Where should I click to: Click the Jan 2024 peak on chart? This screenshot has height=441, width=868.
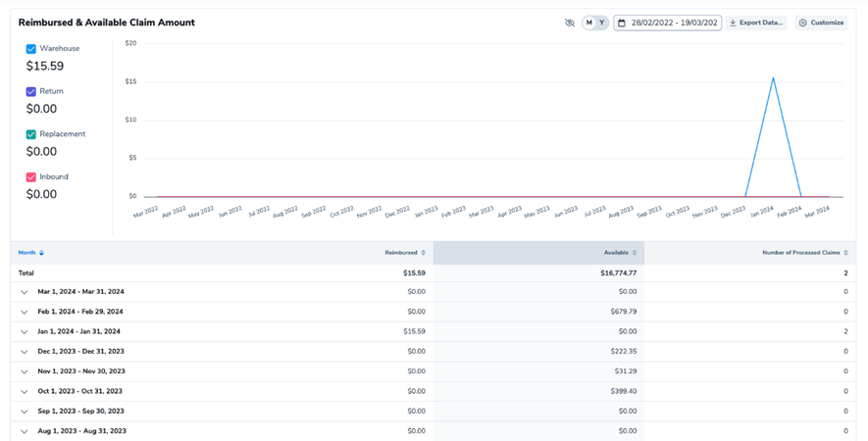point(774,78)
